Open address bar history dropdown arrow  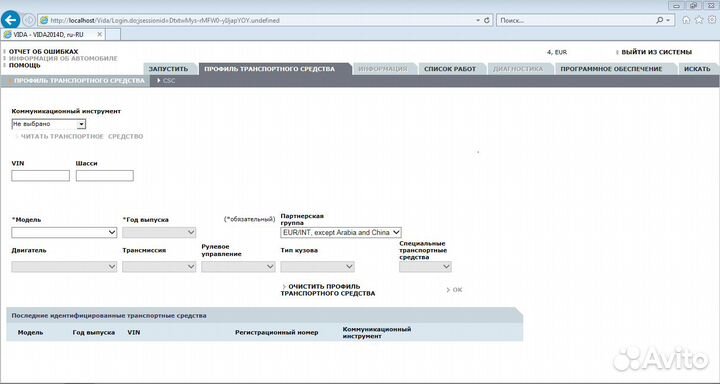coord(478,20)
